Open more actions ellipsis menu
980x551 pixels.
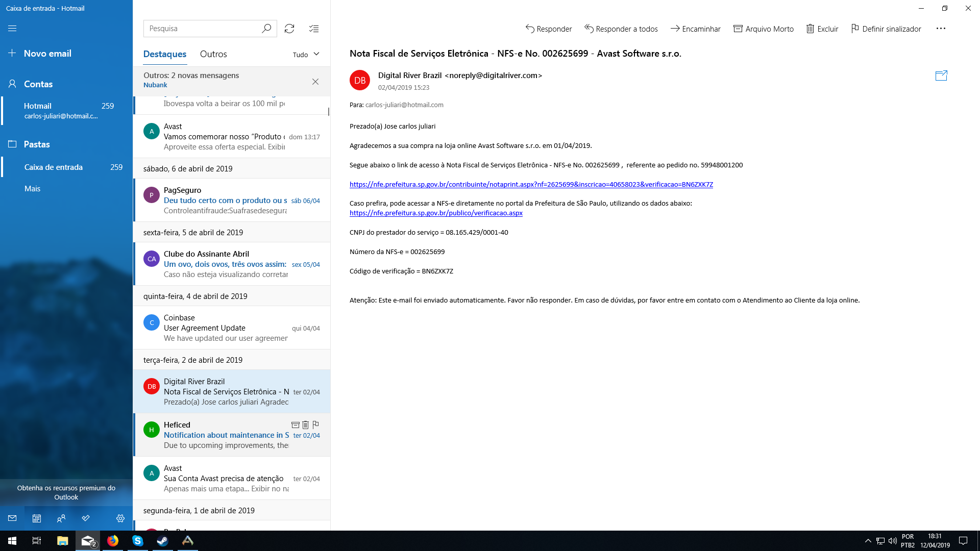point(941,29)
